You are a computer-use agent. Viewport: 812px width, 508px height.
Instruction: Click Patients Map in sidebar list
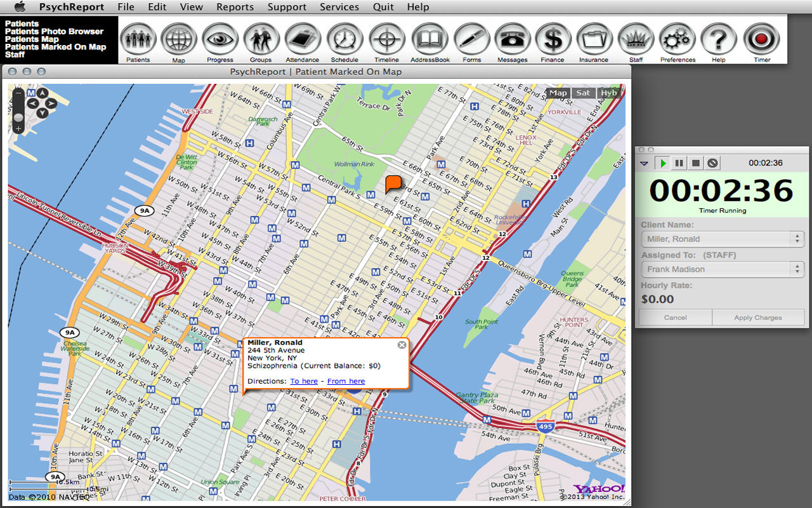point(32,39)
